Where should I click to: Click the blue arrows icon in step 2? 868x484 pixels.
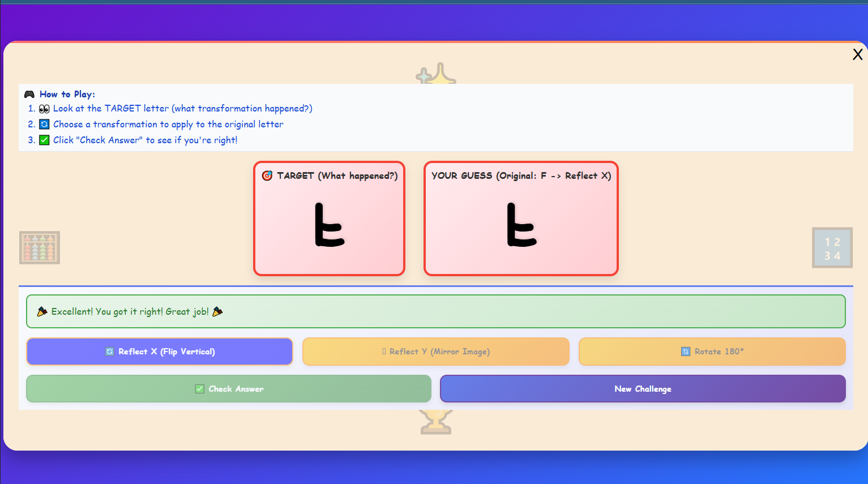point(44,125)
